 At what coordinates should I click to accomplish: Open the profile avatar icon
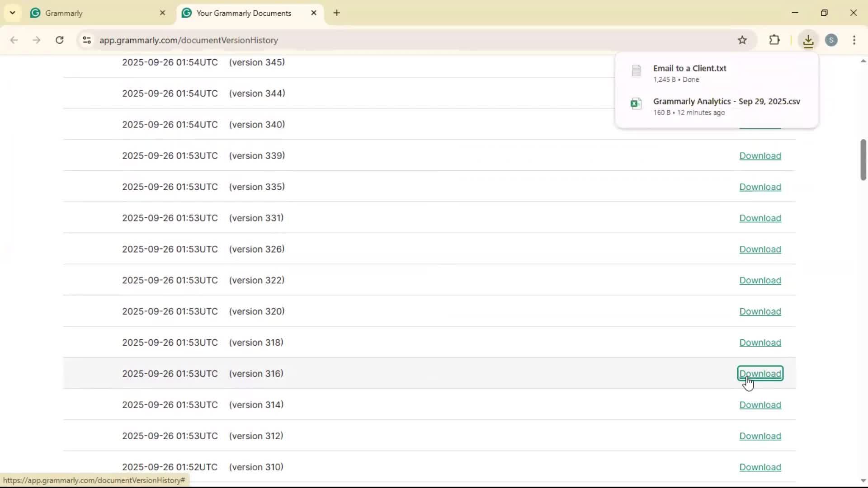point(831,40)
